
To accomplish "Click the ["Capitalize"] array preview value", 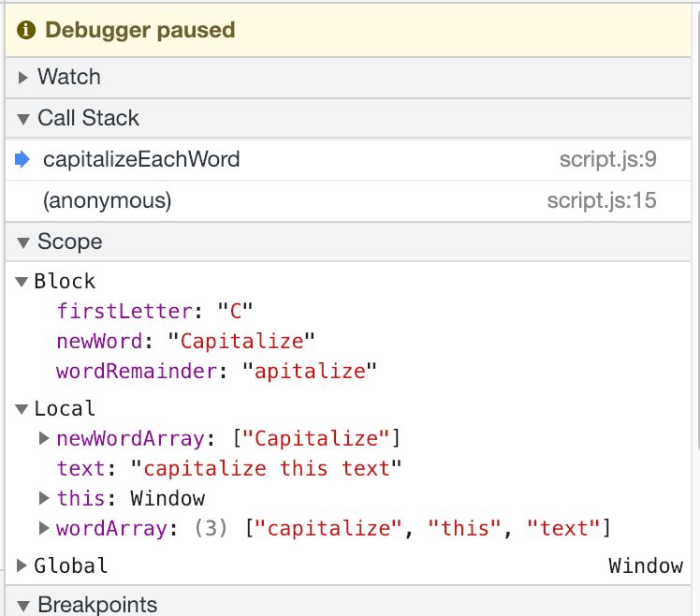I will click(316, 438).
